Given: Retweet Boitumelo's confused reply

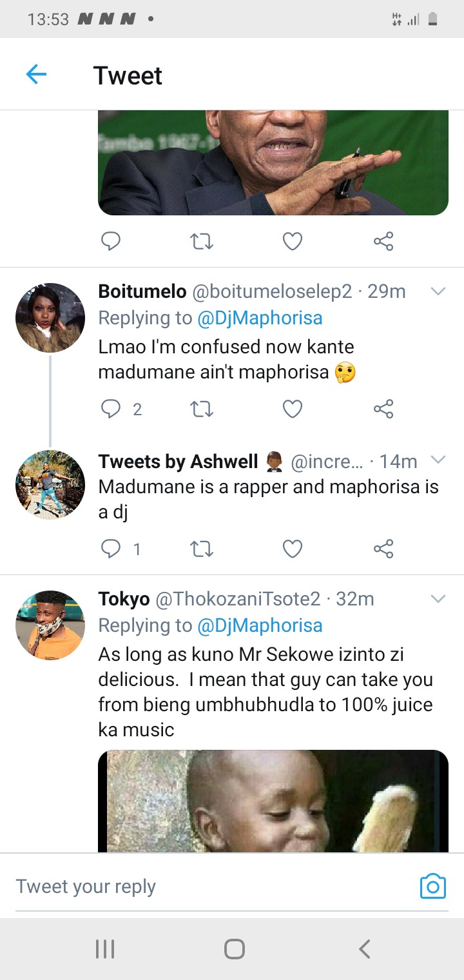Looking at the screenshot, I should 202,409.
